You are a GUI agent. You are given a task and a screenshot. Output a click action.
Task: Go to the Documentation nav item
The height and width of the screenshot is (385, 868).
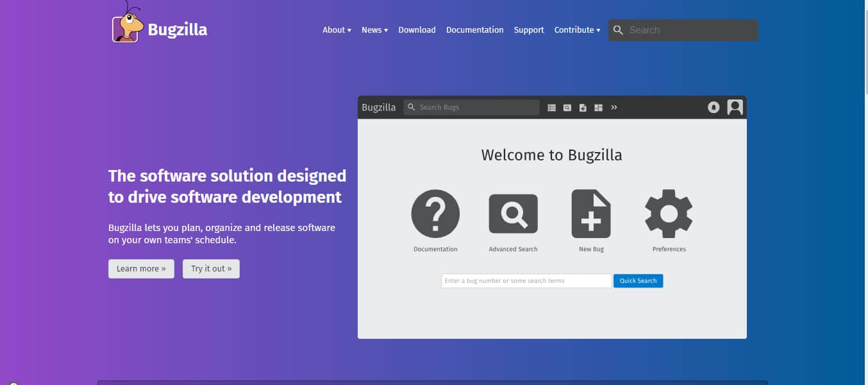tap(475, 30)
